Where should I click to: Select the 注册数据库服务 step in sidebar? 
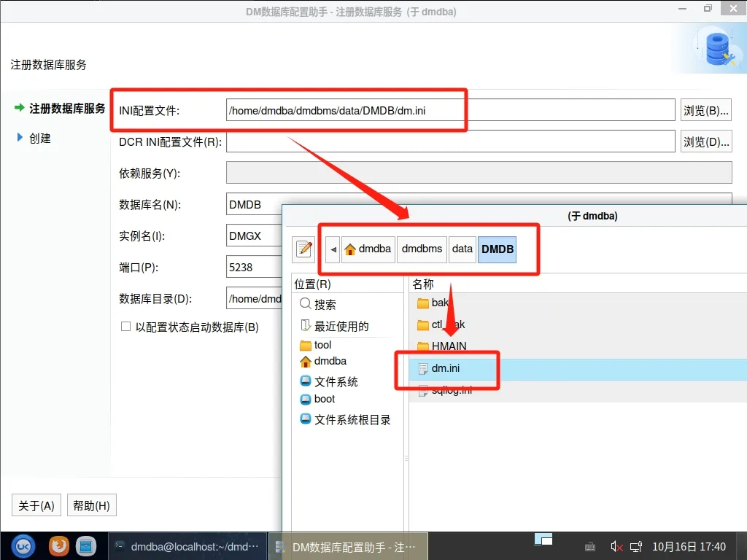[x=67, y=109]
